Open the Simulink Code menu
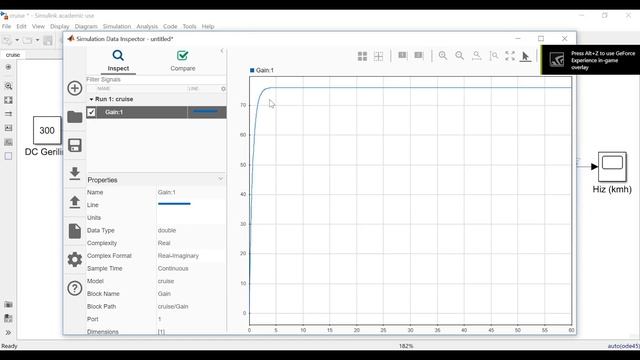Viewport: 640px width, 360px height. tap(170, 26)
